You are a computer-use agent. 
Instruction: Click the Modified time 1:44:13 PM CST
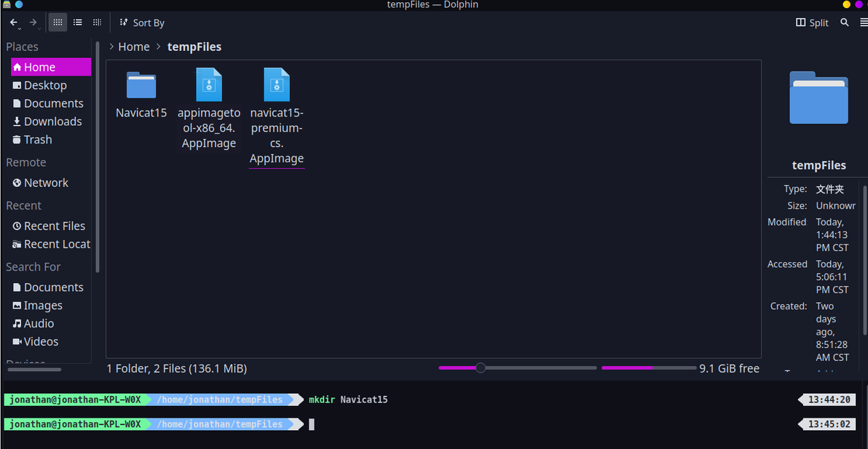(x=832, y=241)
